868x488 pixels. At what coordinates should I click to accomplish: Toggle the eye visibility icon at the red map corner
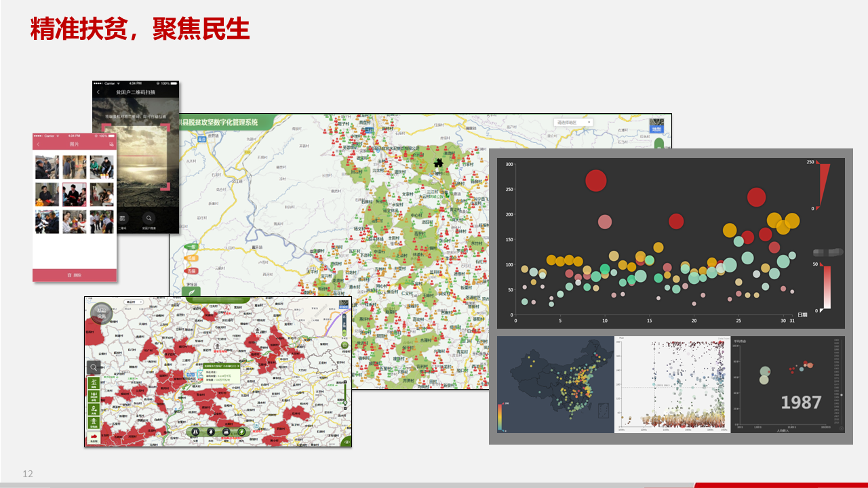(347, 442)
